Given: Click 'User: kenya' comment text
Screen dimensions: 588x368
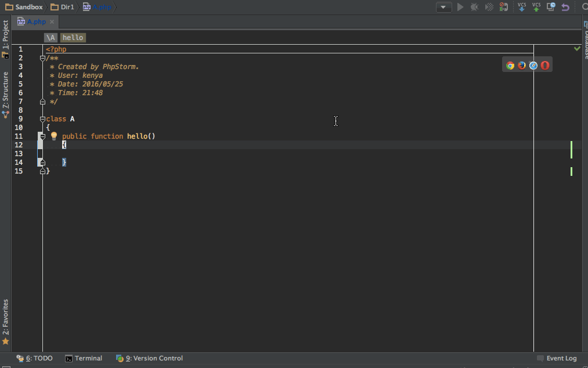Looking at the screenshot, I should pos(80,75).
